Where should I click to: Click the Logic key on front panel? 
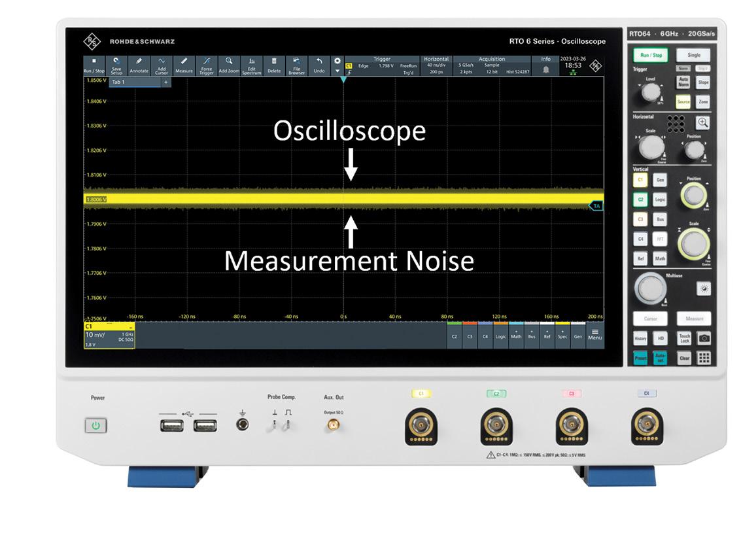[x=660, y=200]
